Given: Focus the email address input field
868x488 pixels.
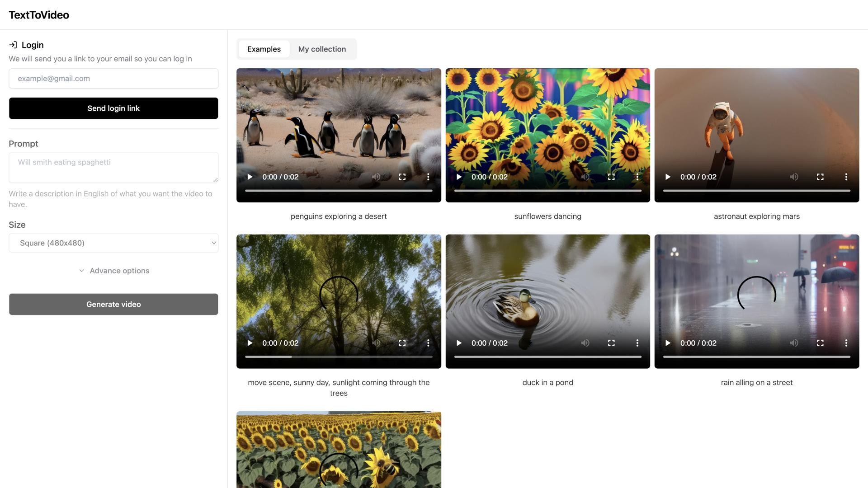Looking at the screenshot, I should (x=113, y=79).
